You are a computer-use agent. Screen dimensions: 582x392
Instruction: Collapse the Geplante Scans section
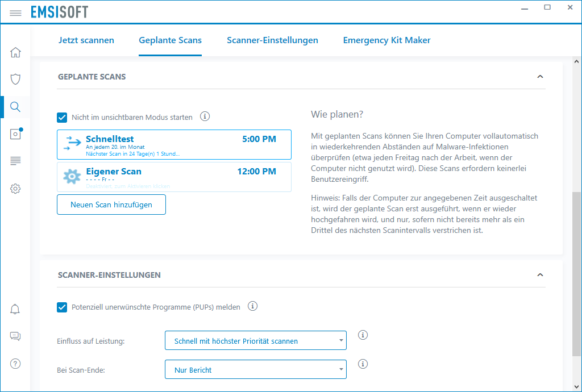(540, 77)
